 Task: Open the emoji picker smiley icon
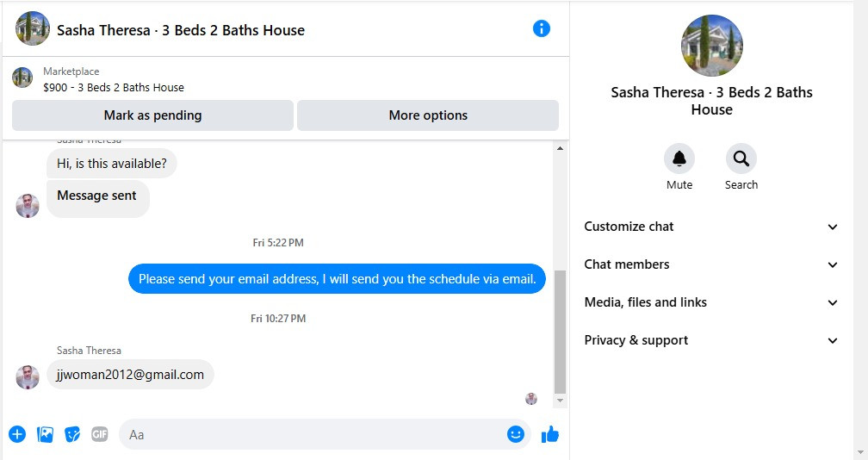pos(515,434)
